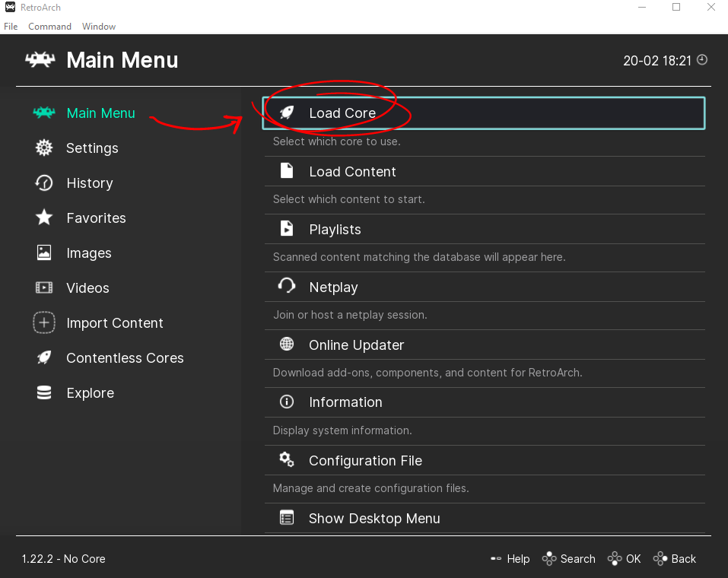
Task: Select Import Content in the sidebar
Action: pos(114,323)
